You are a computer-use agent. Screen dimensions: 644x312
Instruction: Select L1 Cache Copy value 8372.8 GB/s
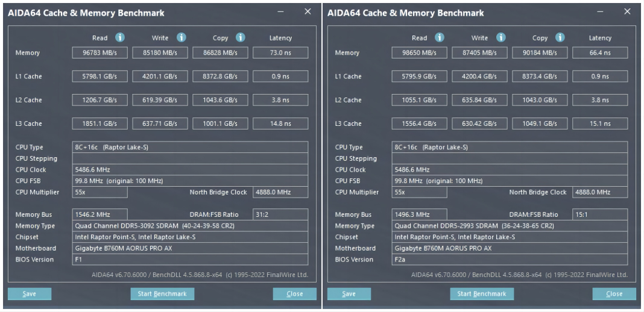(220, 76)
